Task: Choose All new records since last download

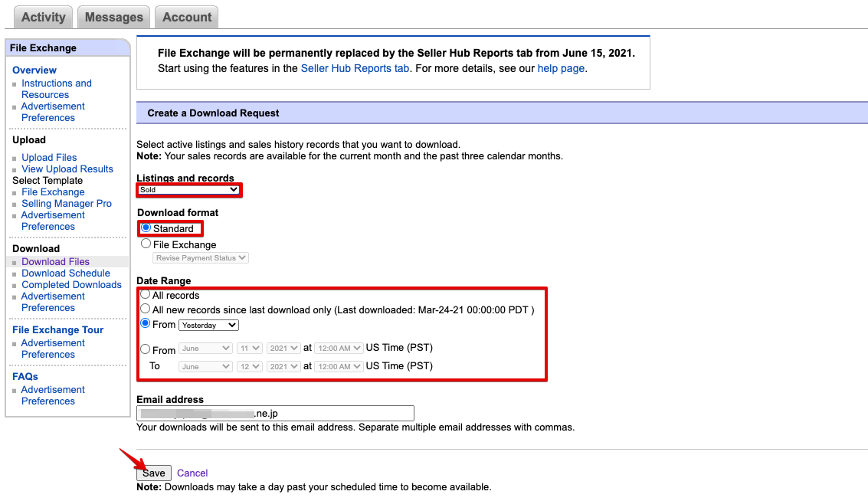Action: (145, 309)
